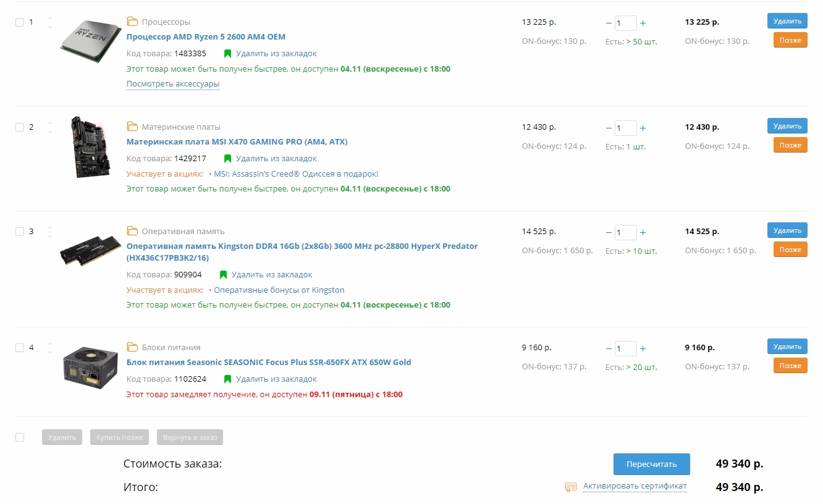Open the MSI Assassin's Creed Одиссея promo link
823x504 pixels.
(296, 174)
